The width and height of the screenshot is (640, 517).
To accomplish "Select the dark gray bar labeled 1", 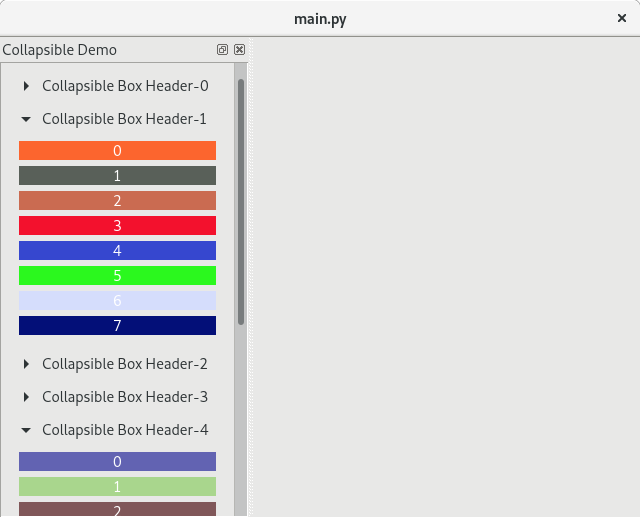I will (117, 176).
